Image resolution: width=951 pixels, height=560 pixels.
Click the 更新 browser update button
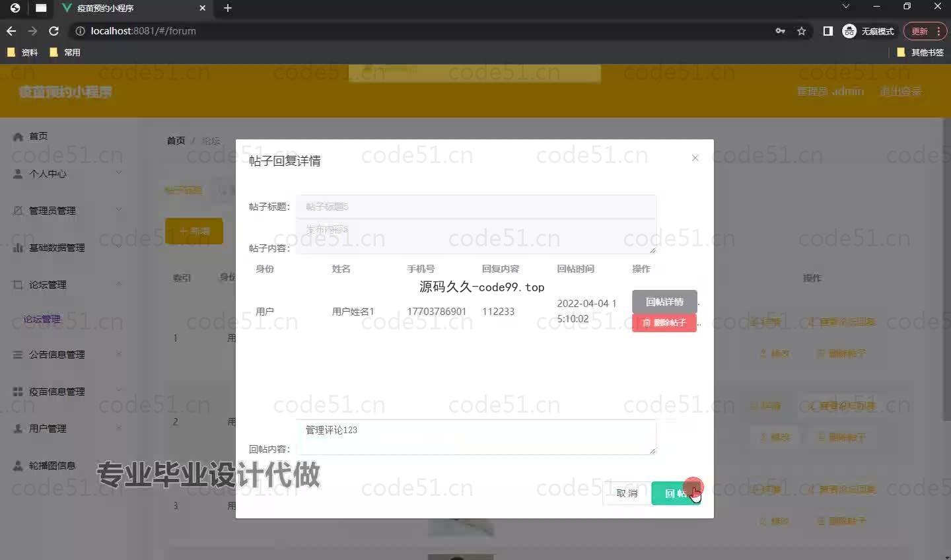925,31
